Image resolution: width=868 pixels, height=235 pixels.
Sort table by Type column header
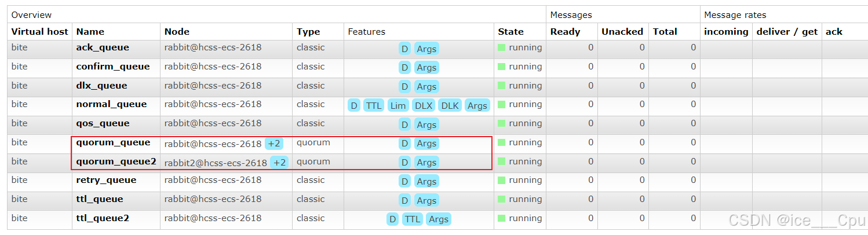point(308,32)
